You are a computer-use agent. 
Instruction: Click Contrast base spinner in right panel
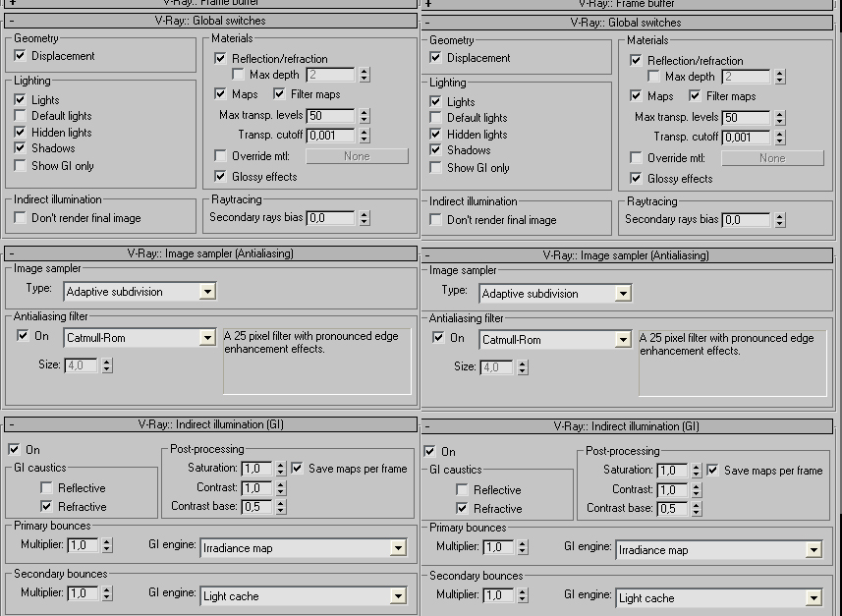(697, 509)
